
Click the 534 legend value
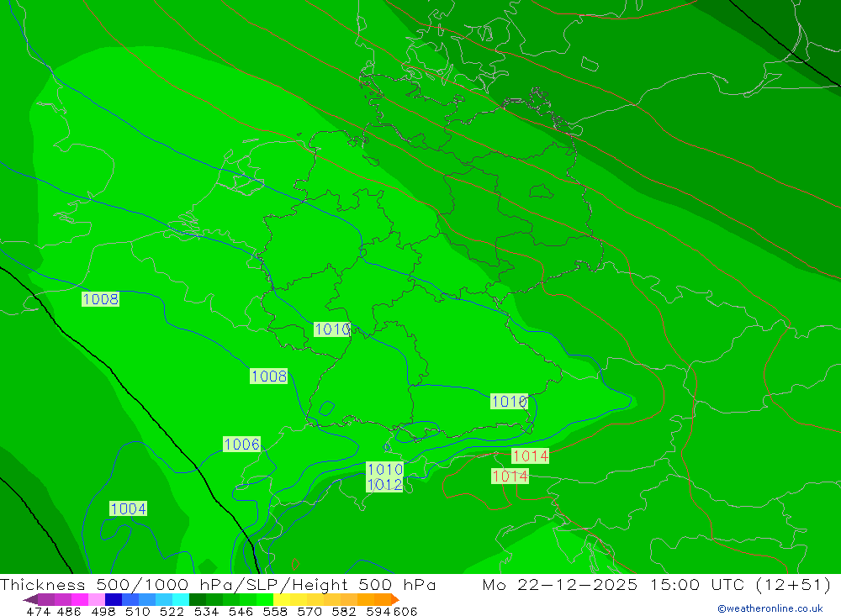[x=207, y=611]
